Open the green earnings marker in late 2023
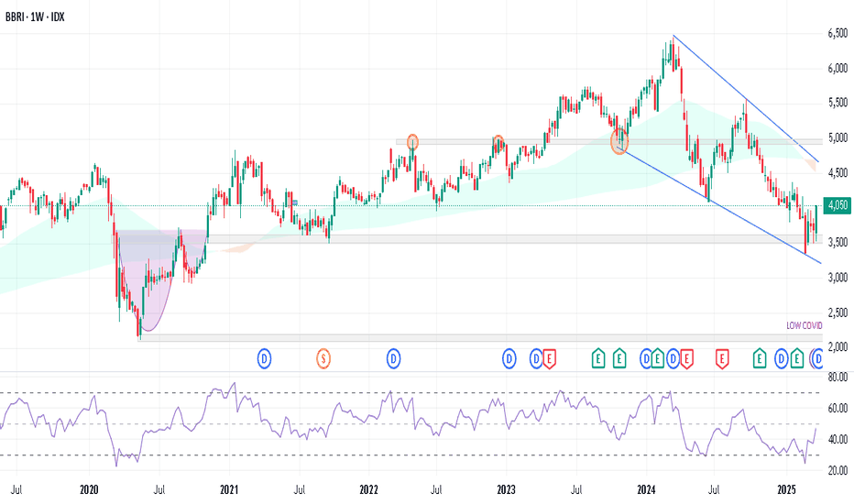The height and width of the screenshot is (504, 854). tap(619, 358)
